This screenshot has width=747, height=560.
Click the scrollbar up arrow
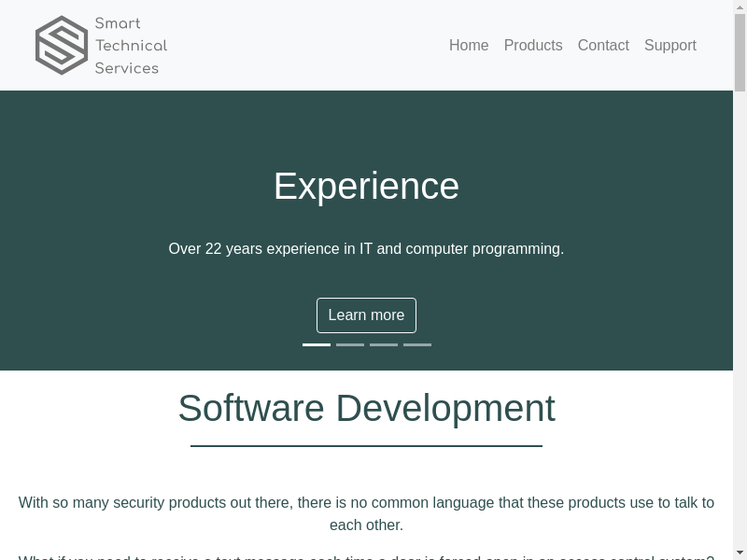click(740, 6)
